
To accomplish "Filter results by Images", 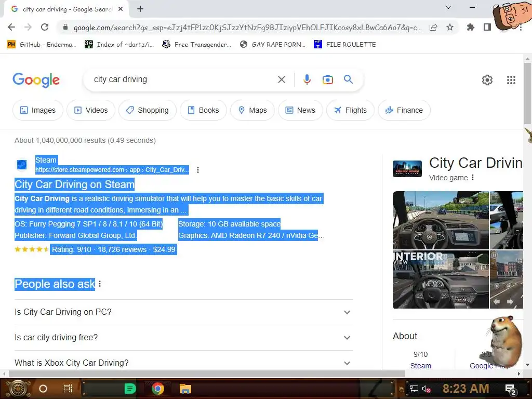I will (x=37, y=110).
